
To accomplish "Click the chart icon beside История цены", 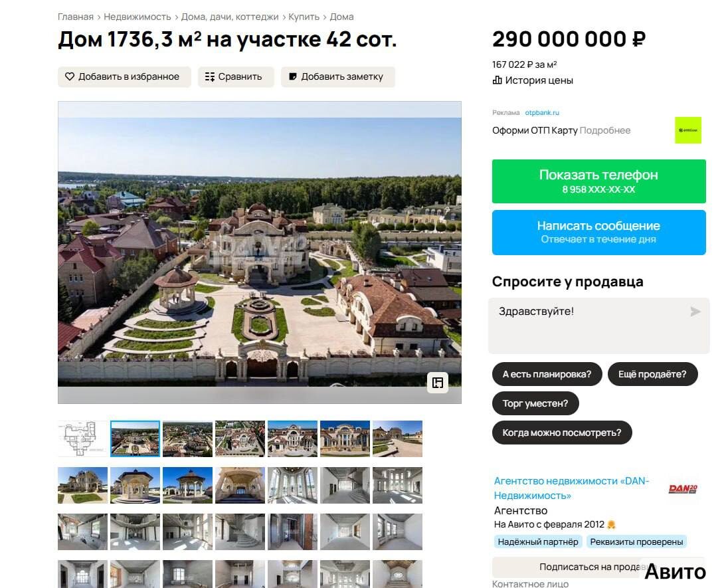I will pyautogui.click(x=498, y=80).
